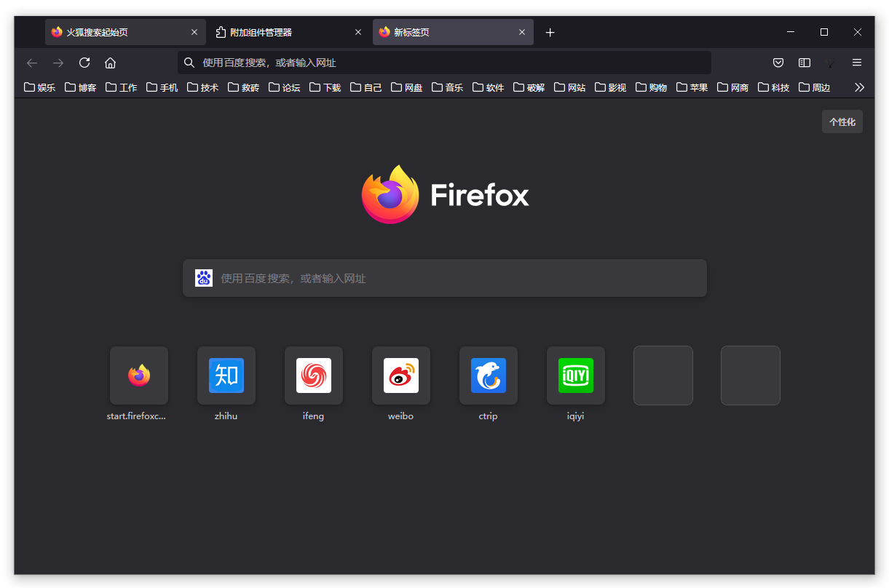Viewport: 889px width, 588px height.
Task: Switch to the 火狐搜索起始页 tab
Action: click(x=116, y=32)
